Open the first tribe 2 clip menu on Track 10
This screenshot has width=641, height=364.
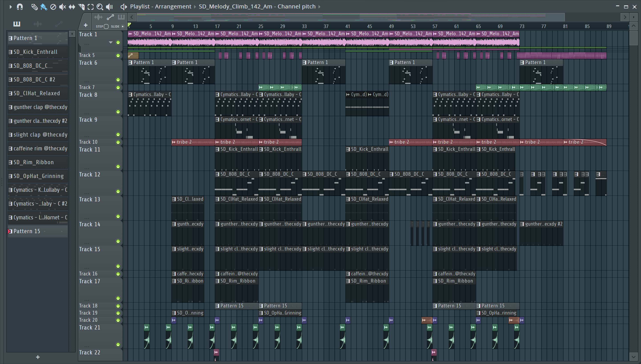click(x=174, y=142)
